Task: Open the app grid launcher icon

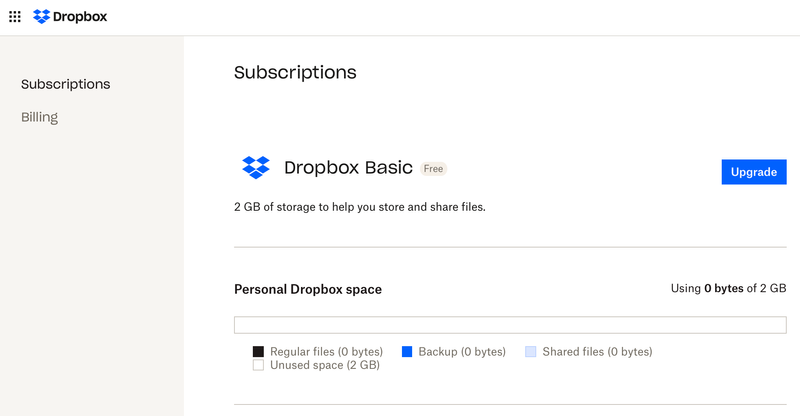Action: (14, 17)
